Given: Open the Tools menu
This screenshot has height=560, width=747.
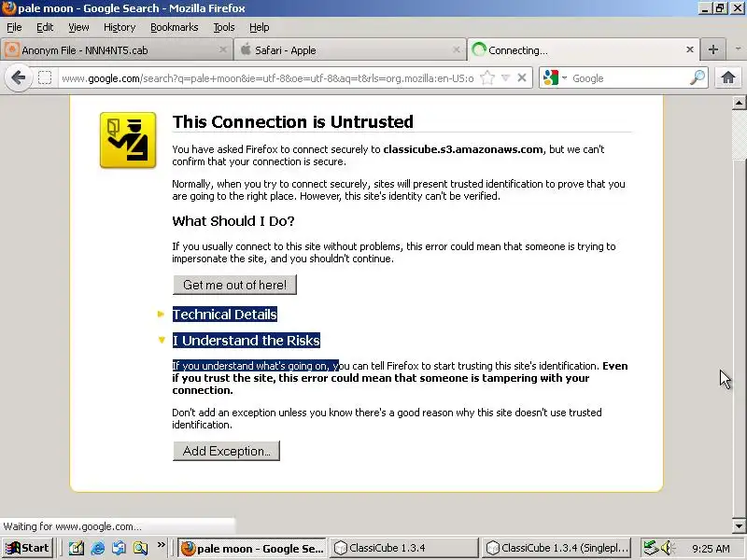Looking at the screenshot, I should pyautogui.click(x=224, y=27).
